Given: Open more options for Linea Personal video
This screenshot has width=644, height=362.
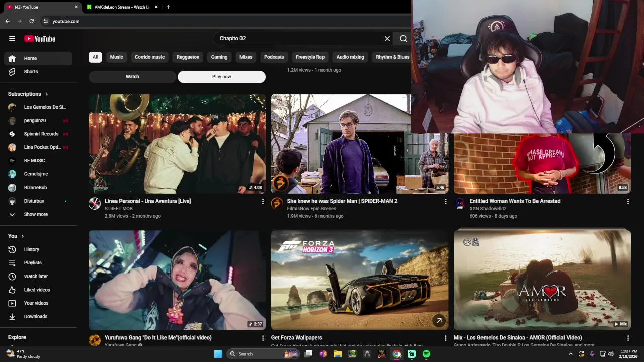Looking at the screenshot, I should (x=263, y=202).
